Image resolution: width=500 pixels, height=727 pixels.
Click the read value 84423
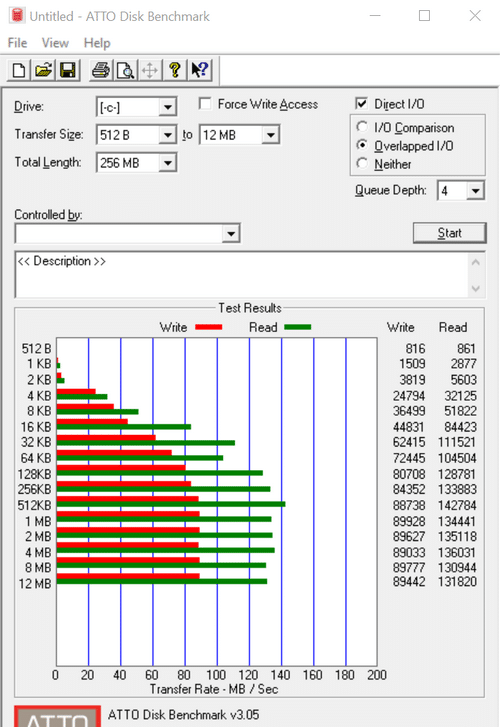click(x=461, y=427)
